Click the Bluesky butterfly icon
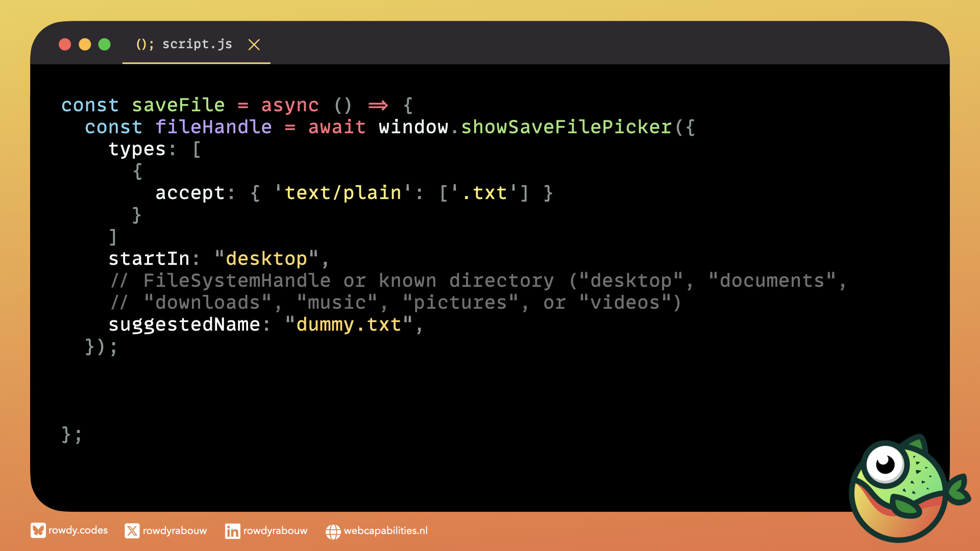The image size is (980, 551). [x=38, y=531]
